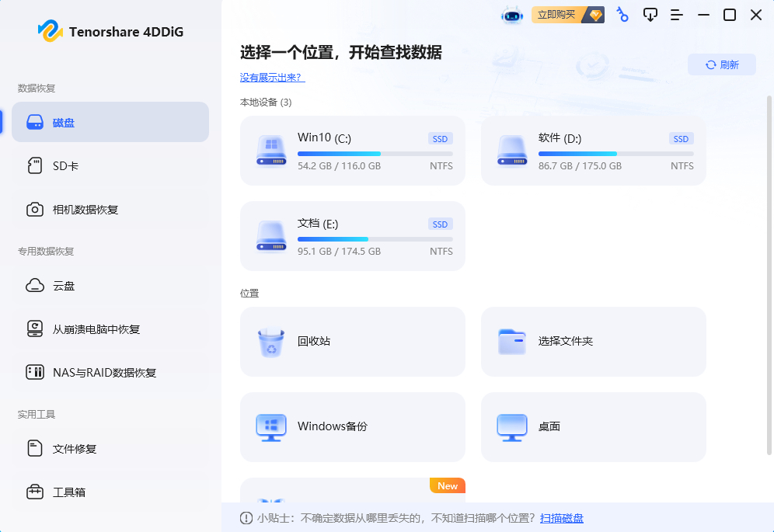Open NAS与RAID数据恢复 in sidebar
This screenshot has width=774, height=532.
[110, 372]
